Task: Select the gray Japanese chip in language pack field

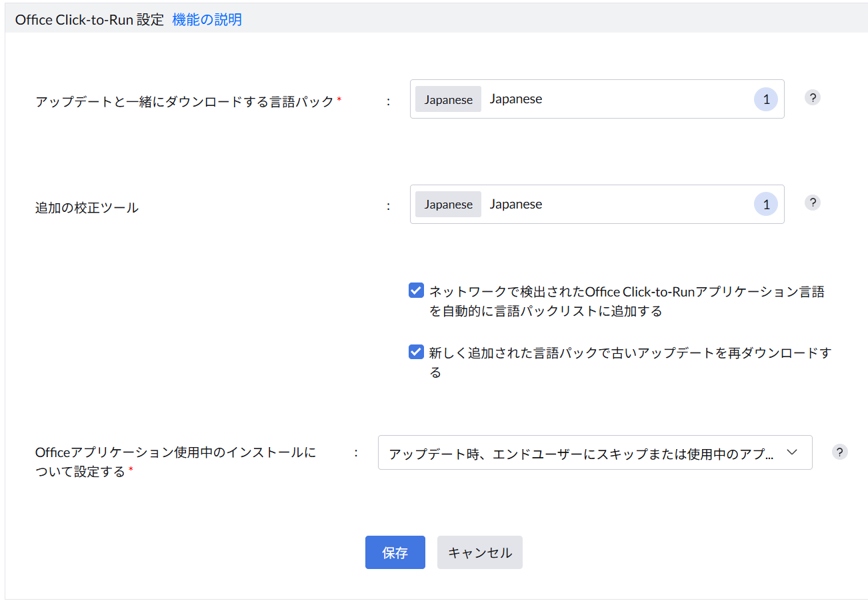Action: click(448, 99)
